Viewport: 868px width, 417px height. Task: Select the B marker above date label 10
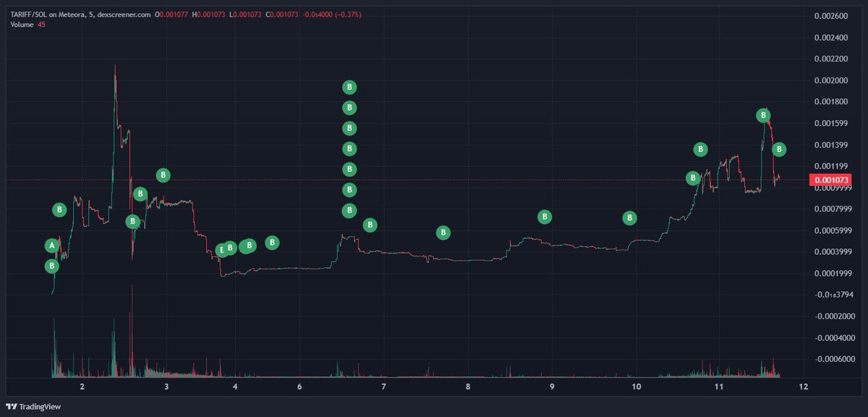(x=629, y=218)
